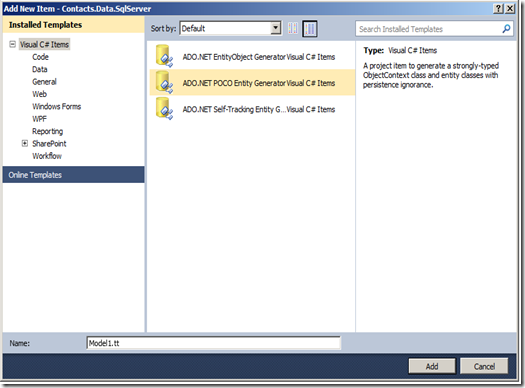Viewport: 525px width, 388px height.
Task: Select the Data category
Action: click(40, 69)
